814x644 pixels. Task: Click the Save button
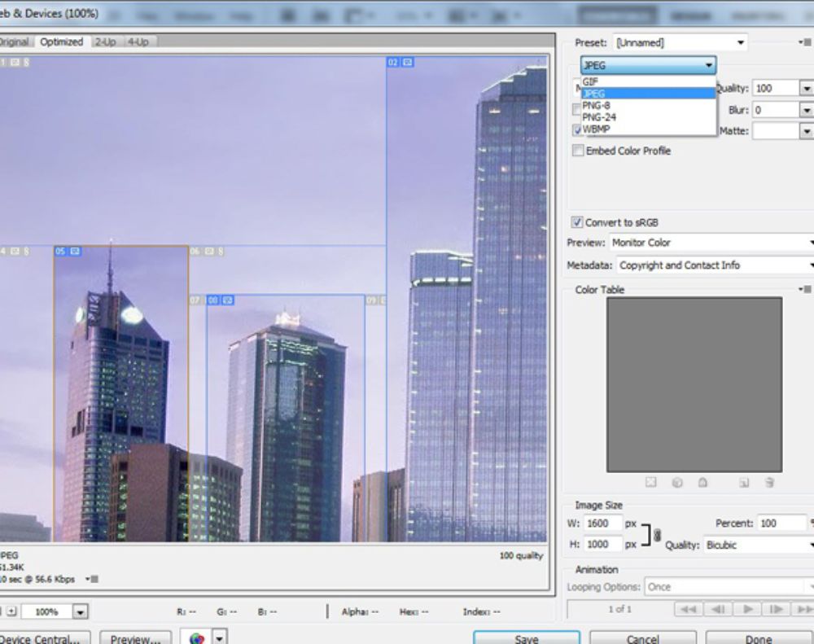click(527, 638)
